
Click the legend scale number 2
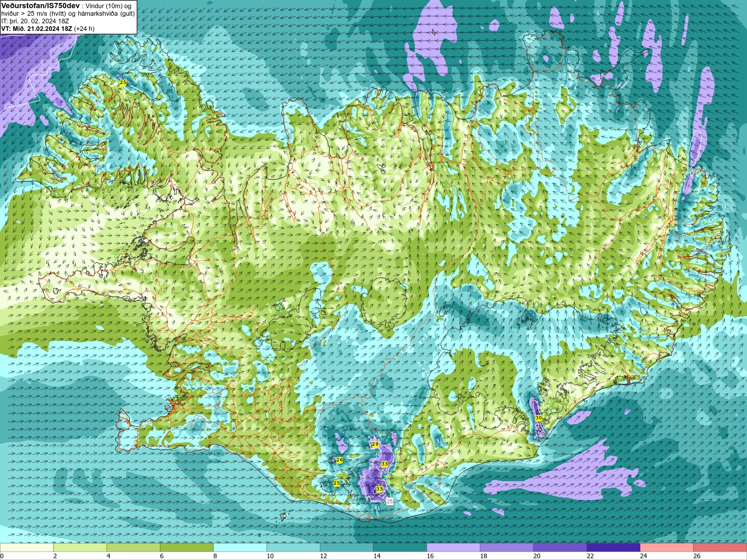[x=55, y=556]
